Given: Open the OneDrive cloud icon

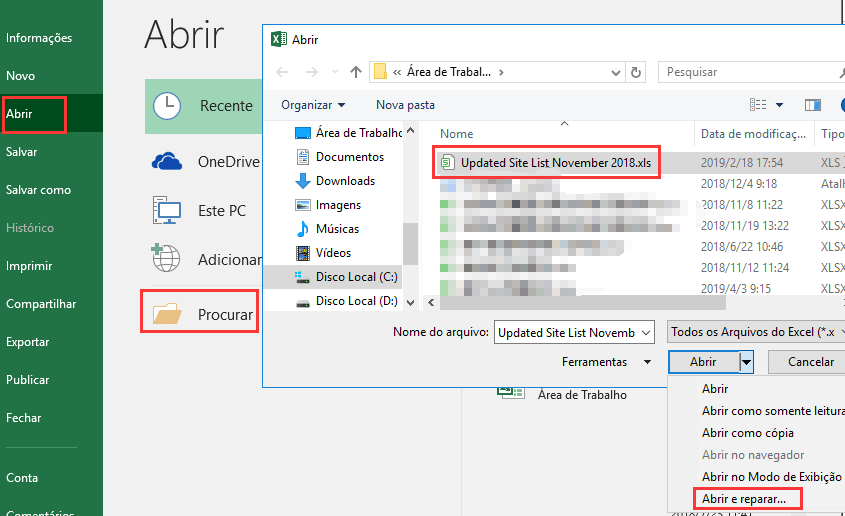Looking at the screenshot, I should click(167, 162).
